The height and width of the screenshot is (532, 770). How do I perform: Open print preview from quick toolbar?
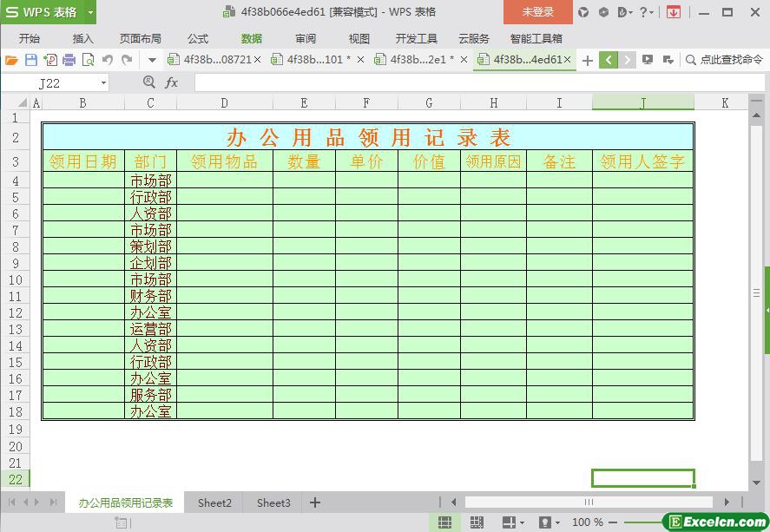coord(88,60)
